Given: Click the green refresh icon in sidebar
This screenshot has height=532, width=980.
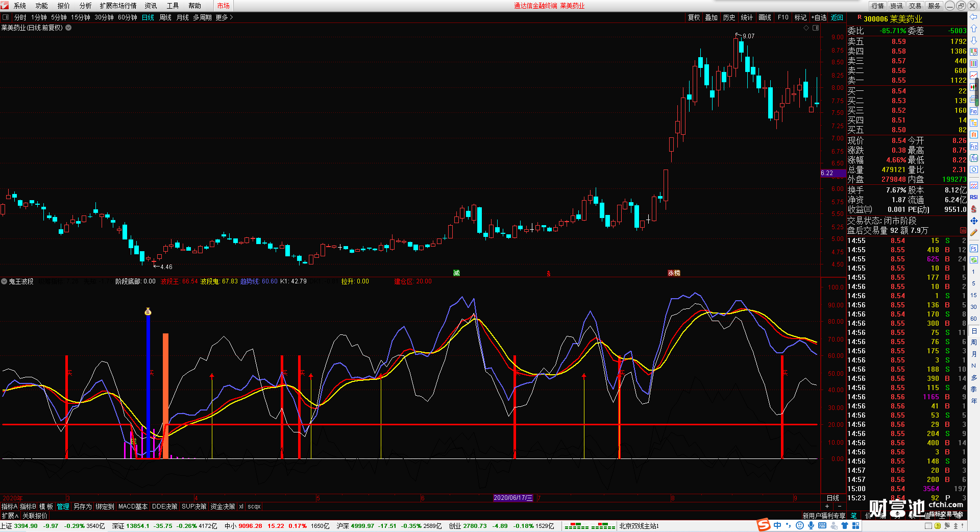Looking at the screenshot, I should (973, 260).
